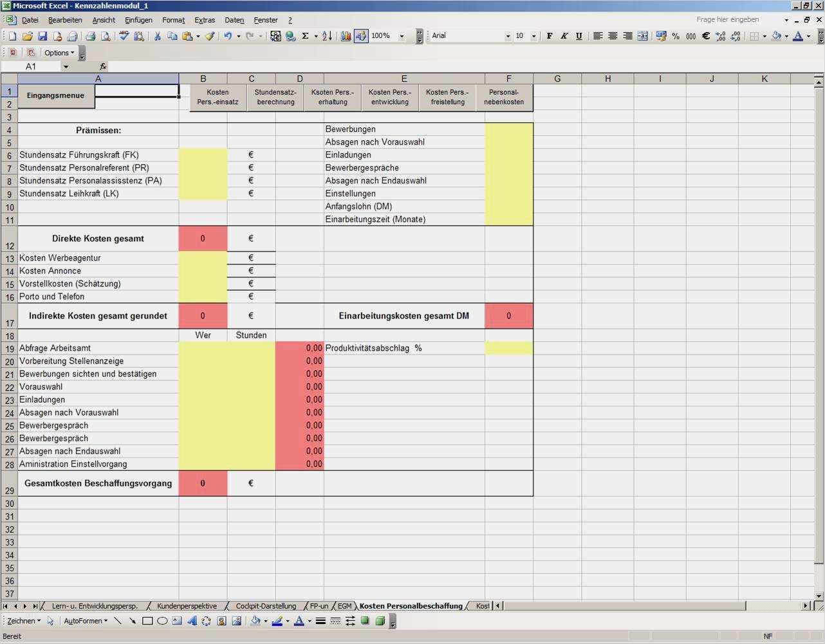Toggle underline (U) formatting

pyautogui.click(x=579, y=37)
